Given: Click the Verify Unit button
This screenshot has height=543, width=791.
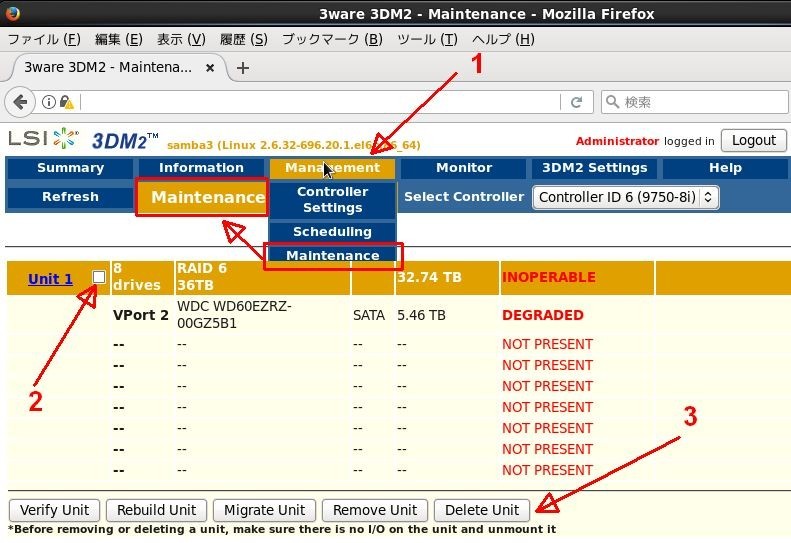Looking at the screenshot, I should click(x=54, y=510).
